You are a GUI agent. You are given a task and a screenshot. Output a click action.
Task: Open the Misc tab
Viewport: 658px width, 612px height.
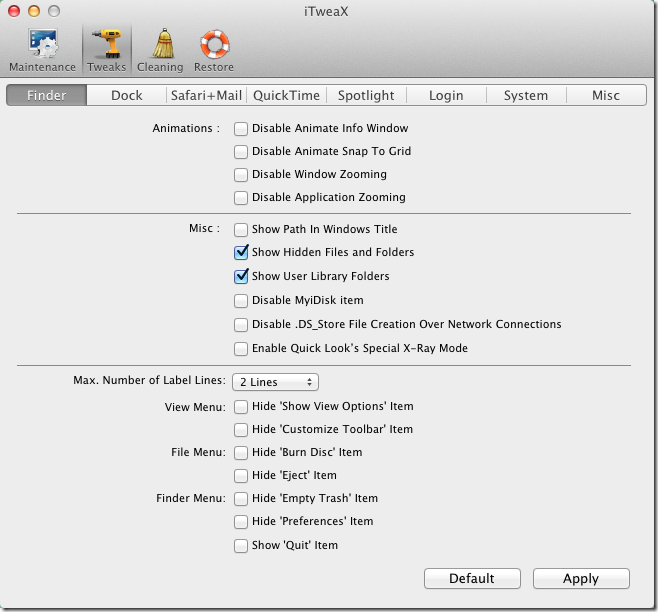pyautogui.click(x=606, y=95)
